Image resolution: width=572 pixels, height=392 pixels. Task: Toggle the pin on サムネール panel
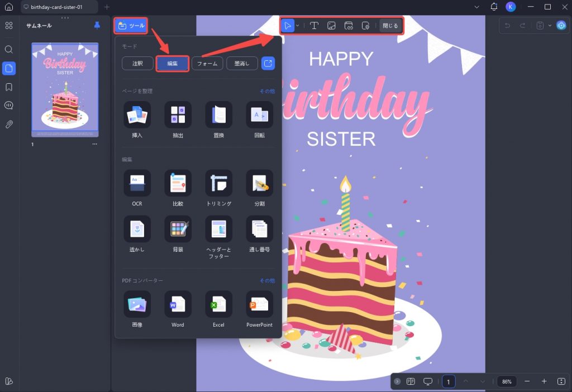click(x=97, y=25)
